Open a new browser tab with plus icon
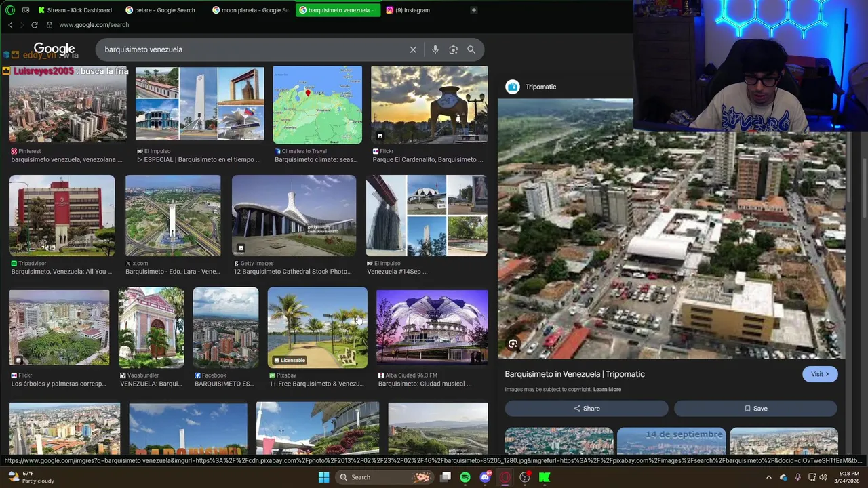The height and width of the screenshot is (488, 868). click(473, 10)
